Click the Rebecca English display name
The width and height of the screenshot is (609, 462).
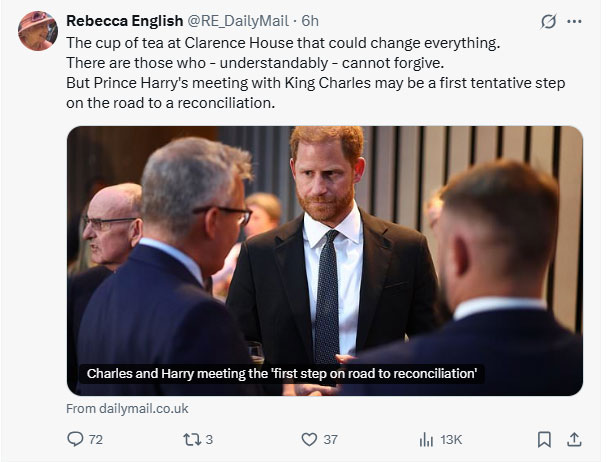(x=121, y=21)
